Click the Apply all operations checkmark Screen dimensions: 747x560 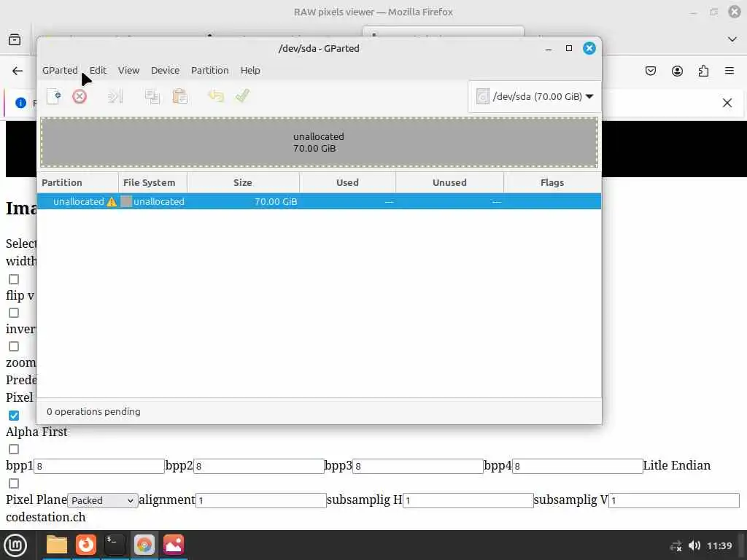(242, 96)
